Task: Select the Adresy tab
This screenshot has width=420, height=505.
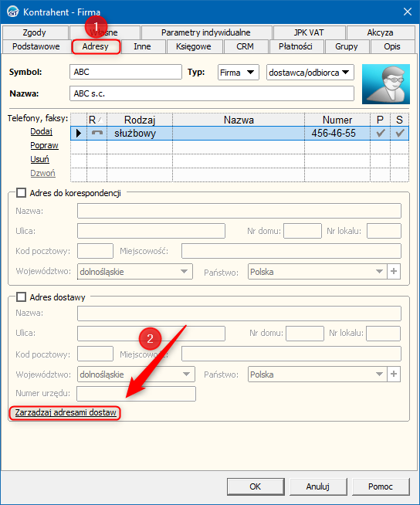Action: 96,46
